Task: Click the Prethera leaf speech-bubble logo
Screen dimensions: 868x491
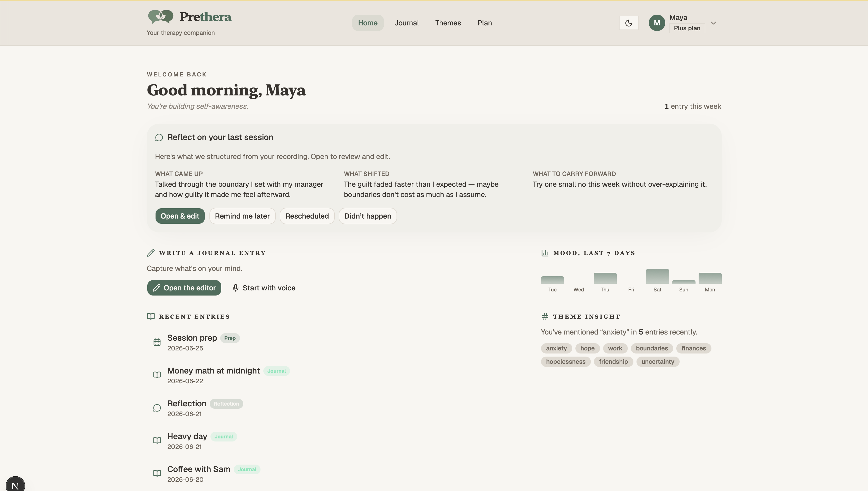Action: (x=161, y=17)
